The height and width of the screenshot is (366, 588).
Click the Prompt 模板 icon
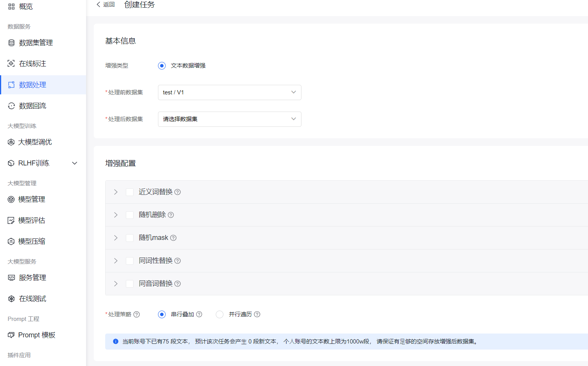[x=11, y=335]
